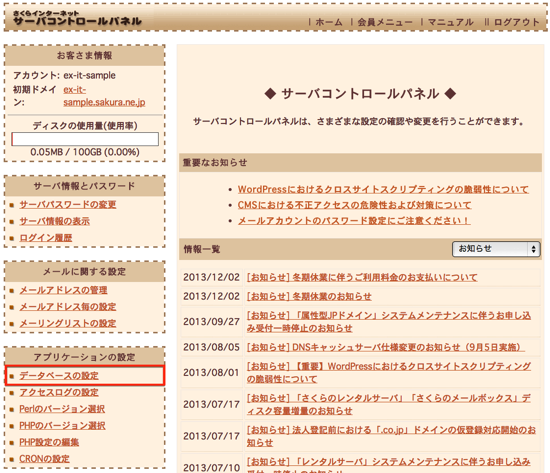This screenshot has width=550, height=473.
Task: Open PHP設定の編集 link
Action: (x=49, y=442)
